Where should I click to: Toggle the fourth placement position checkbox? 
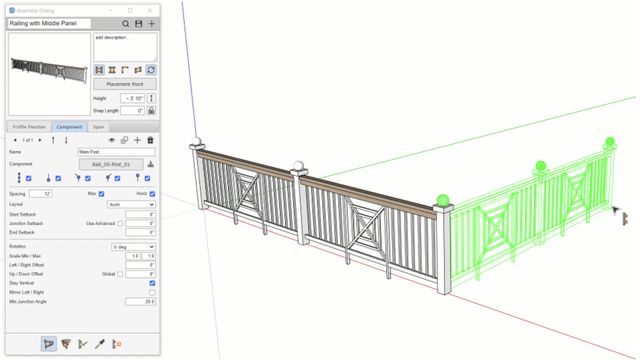pyautogui.click(x=118, y=178)
